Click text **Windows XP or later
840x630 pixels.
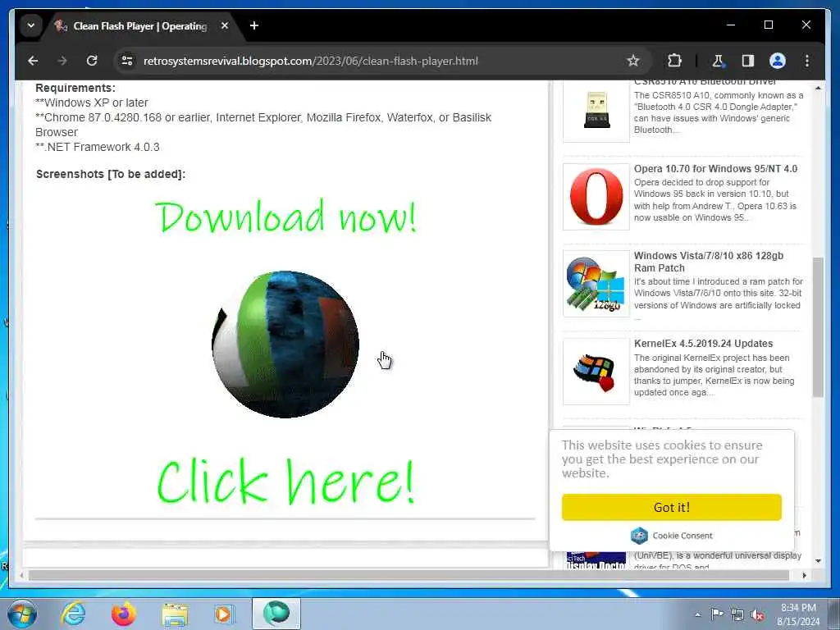click(x=92, y=103)
